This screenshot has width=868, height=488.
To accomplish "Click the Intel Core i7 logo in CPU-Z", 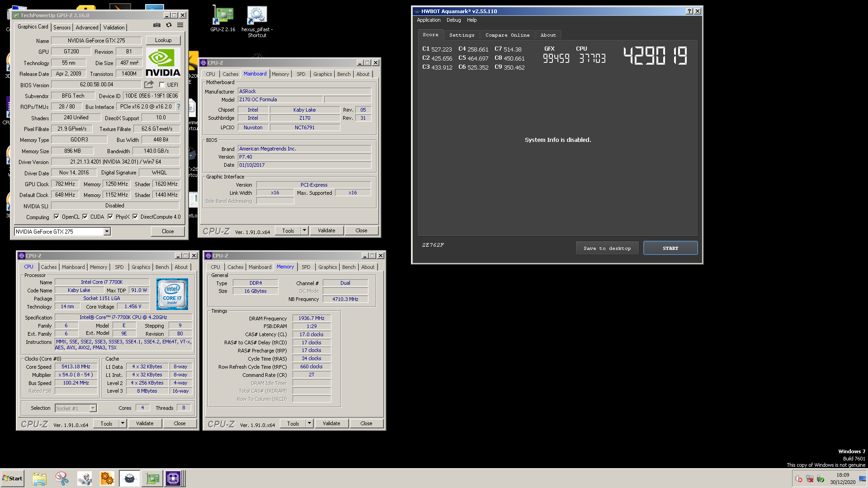I will [172, 294].
